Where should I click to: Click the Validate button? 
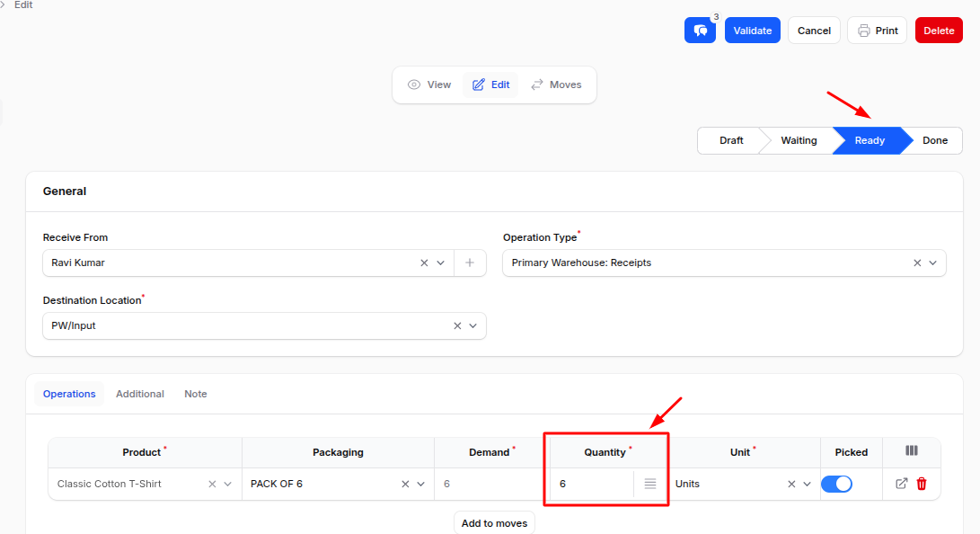752,30
